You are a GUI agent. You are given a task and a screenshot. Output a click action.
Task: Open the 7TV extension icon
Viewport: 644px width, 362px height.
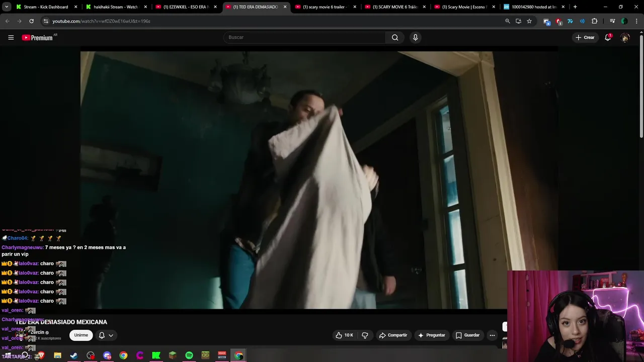tap(570, 21)
